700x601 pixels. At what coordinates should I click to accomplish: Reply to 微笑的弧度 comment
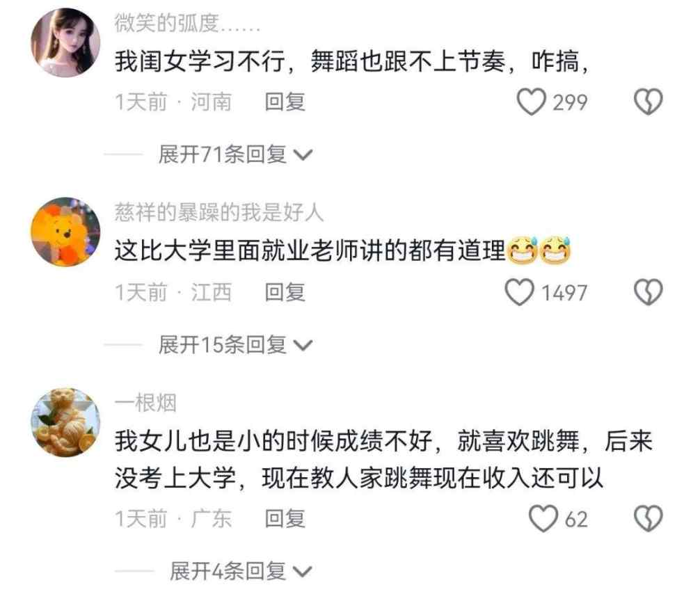(x=285, y=102)
